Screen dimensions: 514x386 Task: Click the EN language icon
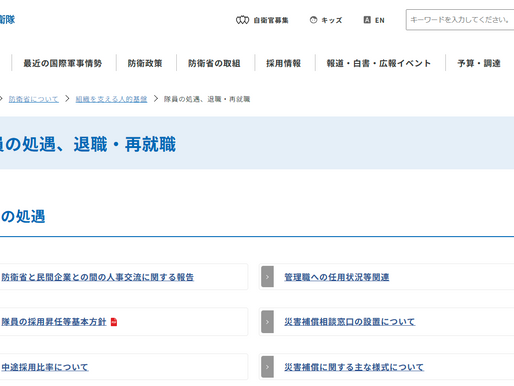point(367,20)
